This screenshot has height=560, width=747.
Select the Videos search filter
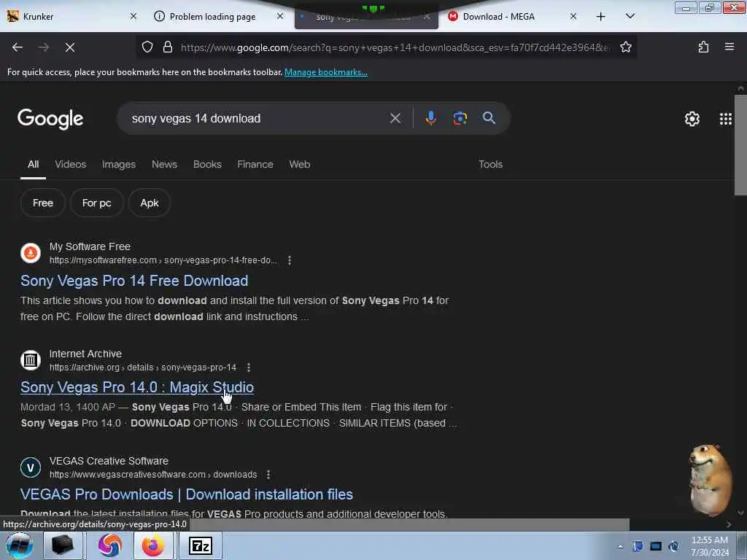click(71, 164)
